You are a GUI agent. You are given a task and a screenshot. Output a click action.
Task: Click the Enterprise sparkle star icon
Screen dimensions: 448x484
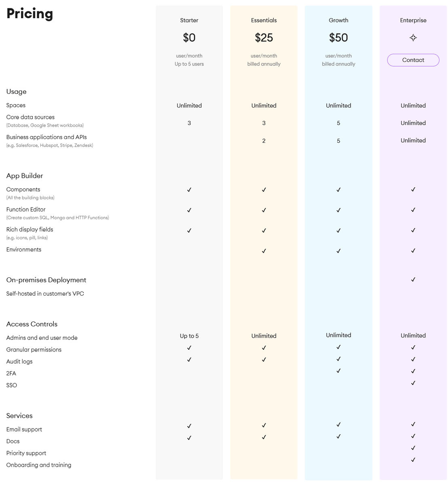(x=413, y=38)
